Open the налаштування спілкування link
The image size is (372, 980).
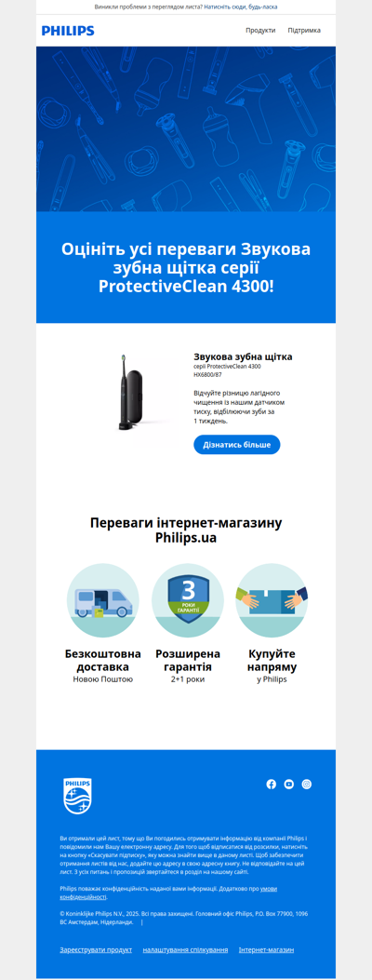pyautogui.click(x=185, y=950)
